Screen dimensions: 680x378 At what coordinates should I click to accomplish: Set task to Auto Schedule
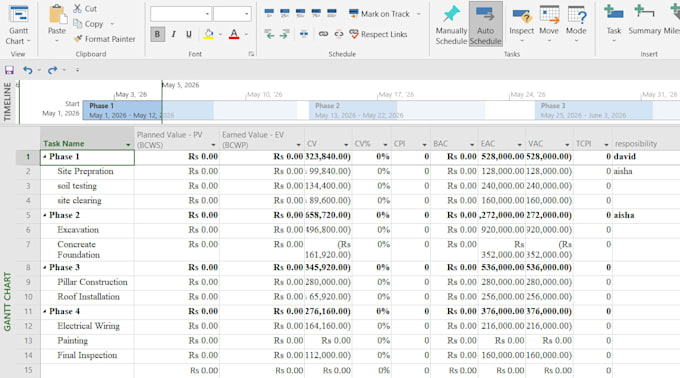point(485,24)
